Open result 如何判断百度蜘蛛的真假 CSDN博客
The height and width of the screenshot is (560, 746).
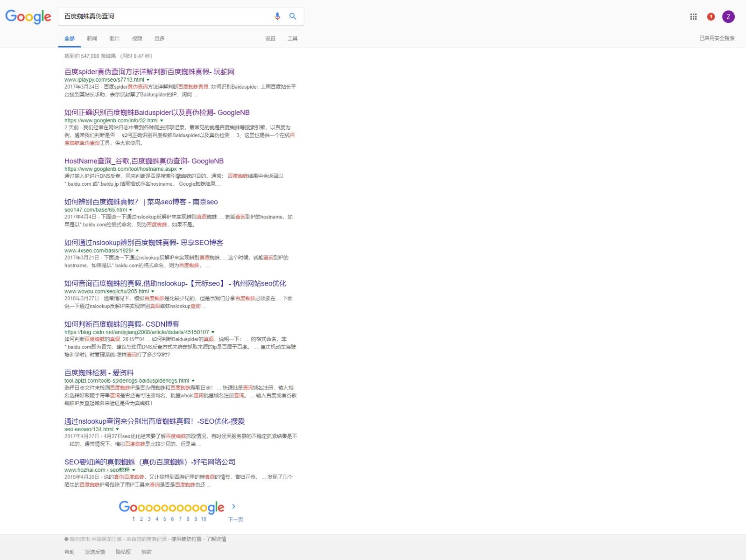(122, 324)
